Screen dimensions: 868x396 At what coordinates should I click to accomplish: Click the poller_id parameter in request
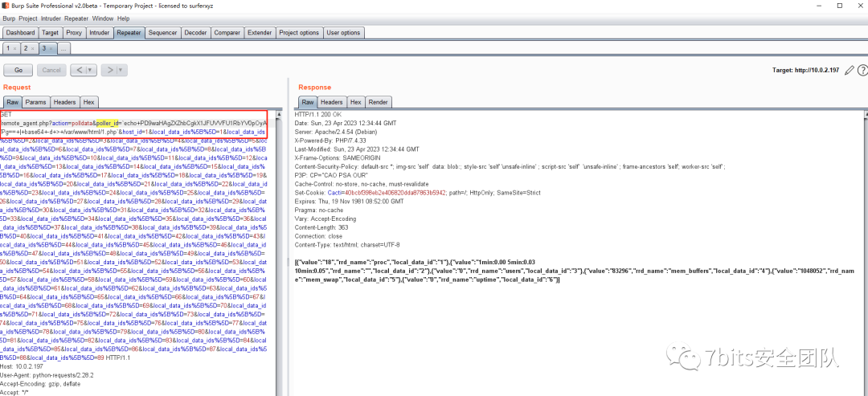108,123
